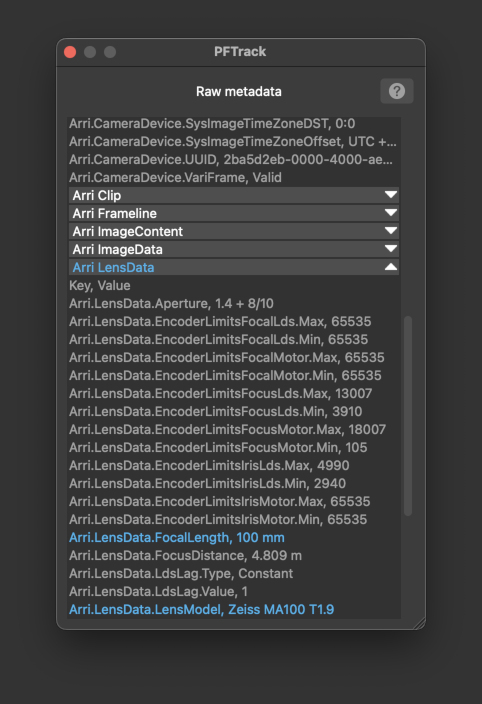The height and width of the screenshot is (704, 482).
Task: Click the Arri LensData section header
Action: 234,267
